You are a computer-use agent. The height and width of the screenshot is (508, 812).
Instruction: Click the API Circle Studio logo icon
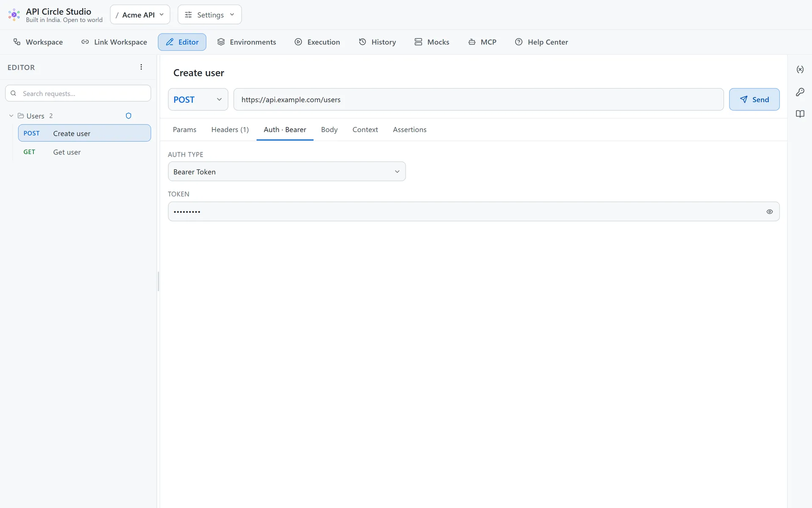pos(14,15)
